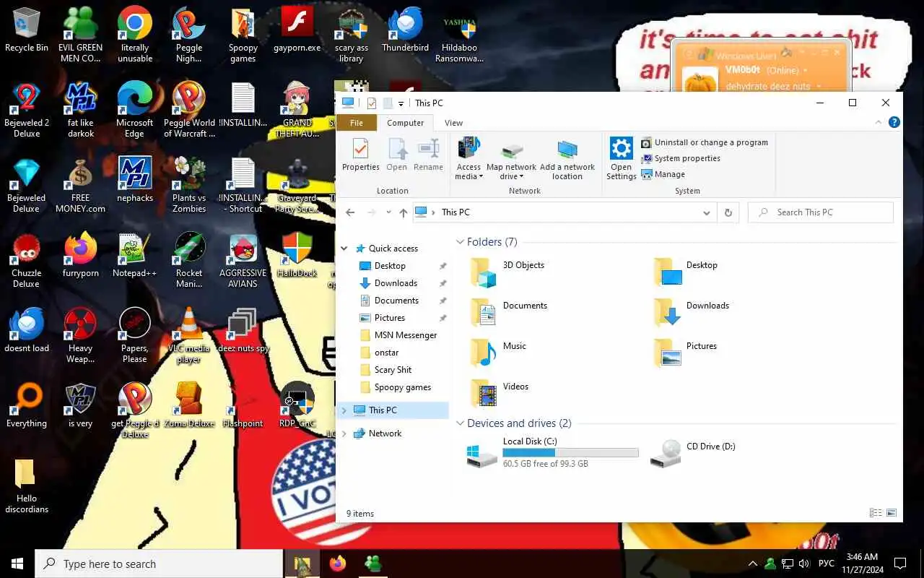Open CD Drive (D:)
Screen dimensions: 924x578
[693, 453]
